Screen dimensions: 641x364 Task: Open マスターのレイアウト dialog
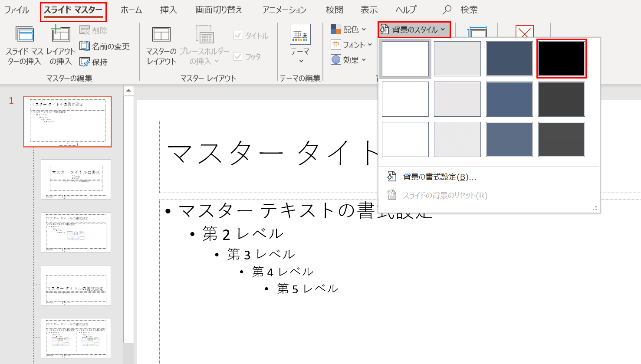[161, 45]
